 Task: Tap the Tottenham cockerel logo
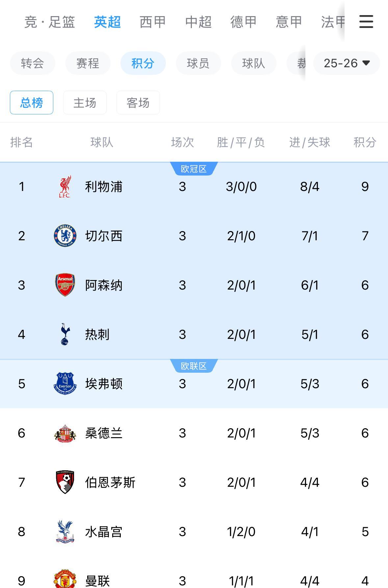point(65,334)
